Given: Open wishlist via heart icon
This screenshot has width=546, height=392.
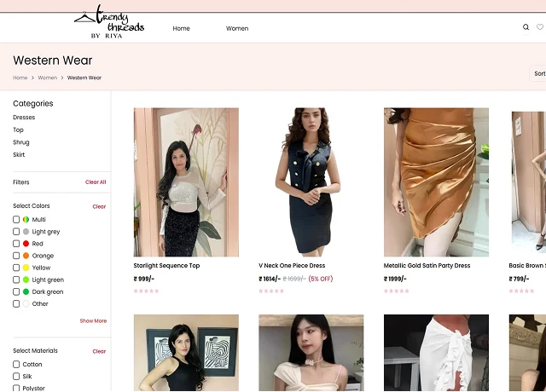Looking at the screenshot, I should pyautogui.click(x=539, y=27).
